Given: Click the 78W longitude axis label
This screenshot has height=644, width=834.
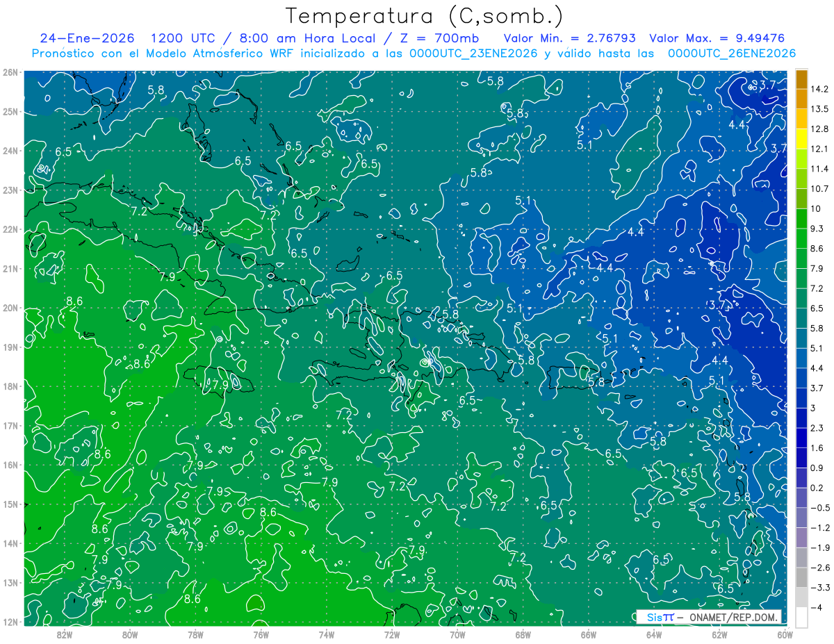Looking at the screenshot, I should pos(195,635).
